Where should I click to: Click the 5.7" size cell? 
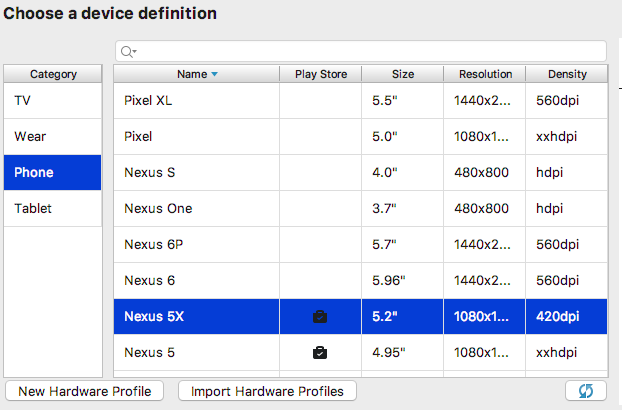coord(403,245)
